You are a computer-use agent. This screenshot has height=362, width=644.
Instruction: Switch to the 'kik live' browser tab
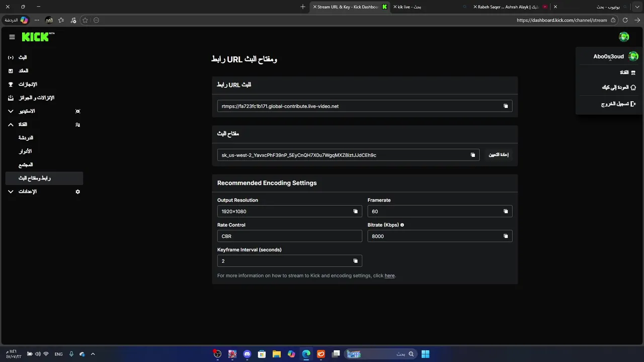(x=430, y=7)
